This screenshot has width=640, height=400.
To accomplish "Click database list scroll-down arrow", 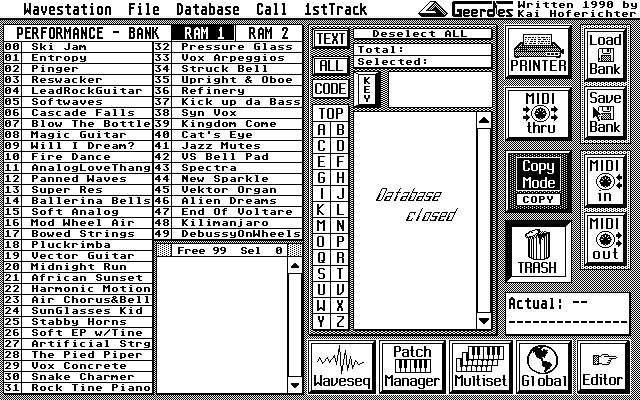I will pyautogui.click(x=484, y=321).
